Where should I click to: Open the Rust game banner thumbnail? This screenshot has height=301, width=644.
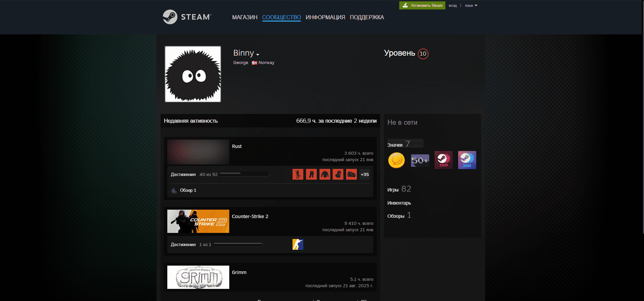pyautogui.click(x=198, y=152)
